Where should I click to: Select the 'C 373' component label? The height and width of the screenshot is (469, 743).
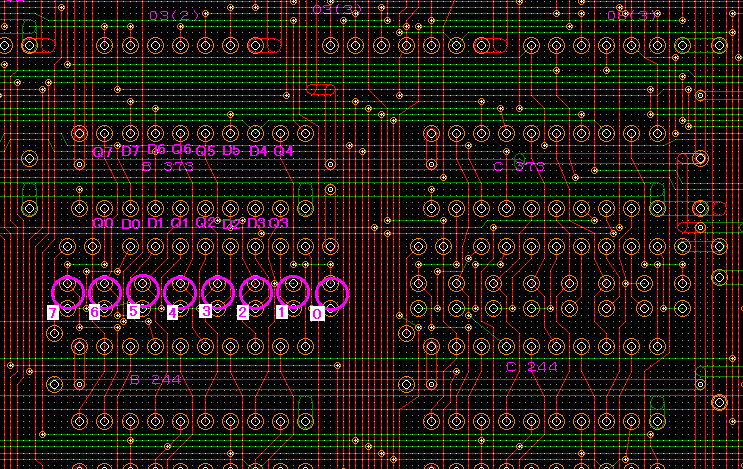(519, 166)
